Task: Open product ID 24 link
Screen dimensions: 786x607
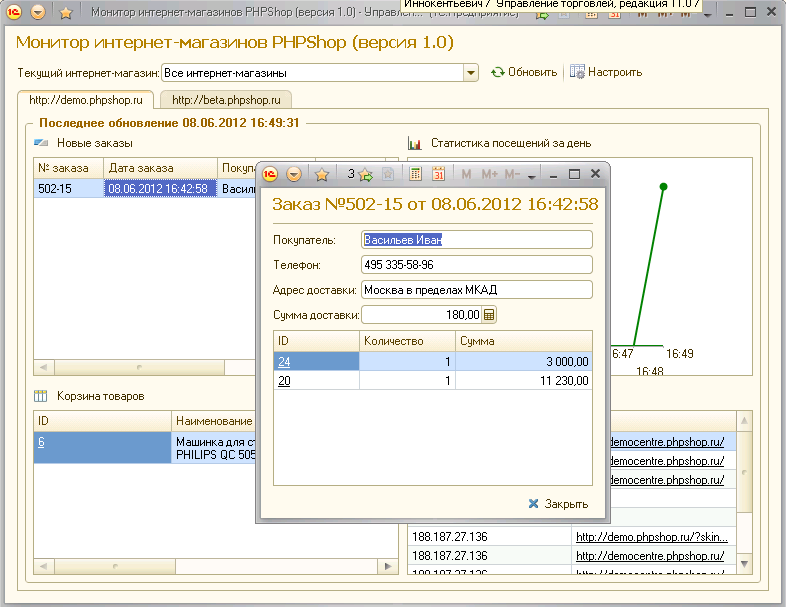Action: [x=284, y=361]
